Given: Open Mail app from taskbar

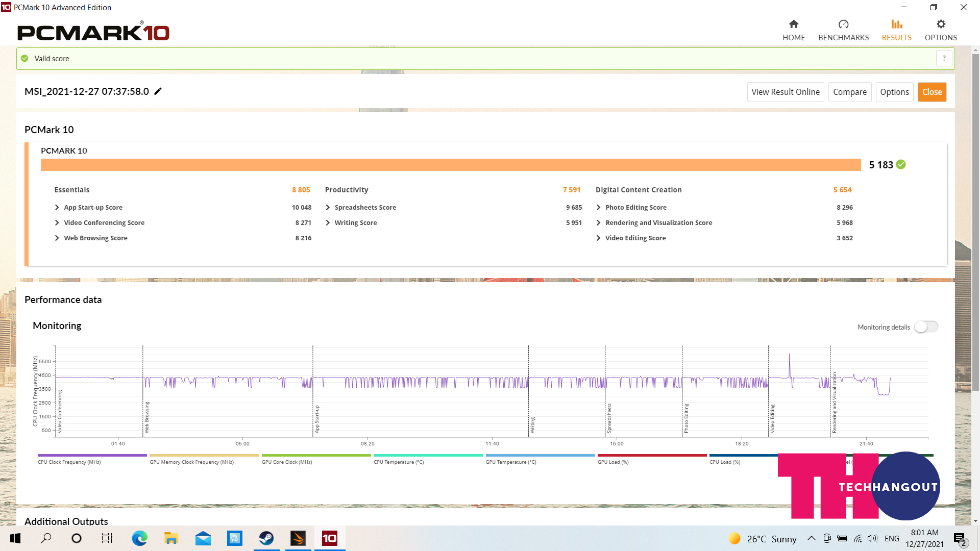Looking at the screenshot, I should pyautogui.click(x=203, y=538).
